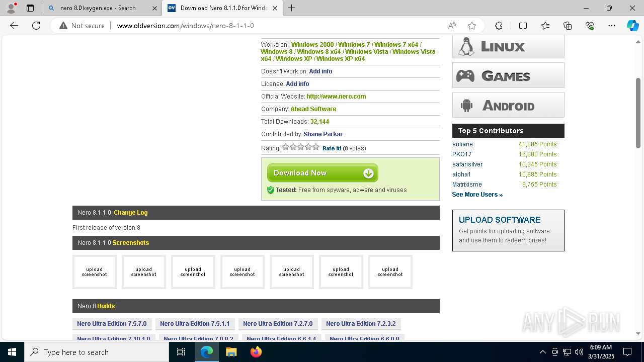Open the Windows Vista link

(366, 52)
